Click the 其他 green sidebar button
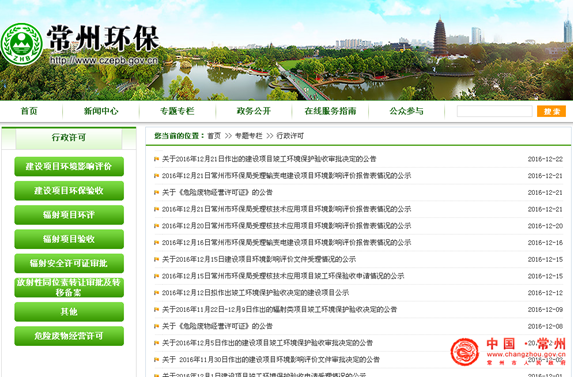 pos(69,312)
